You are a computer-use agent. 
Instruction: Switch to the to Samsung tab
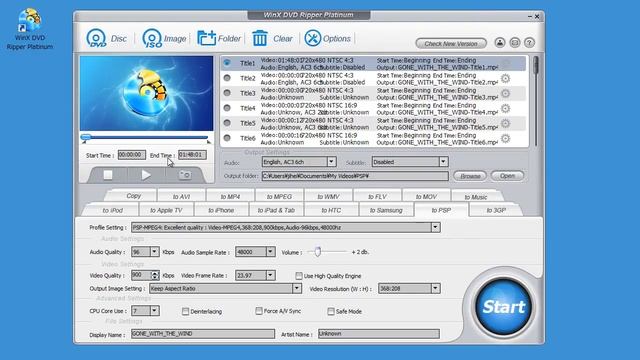pos(386,210)
